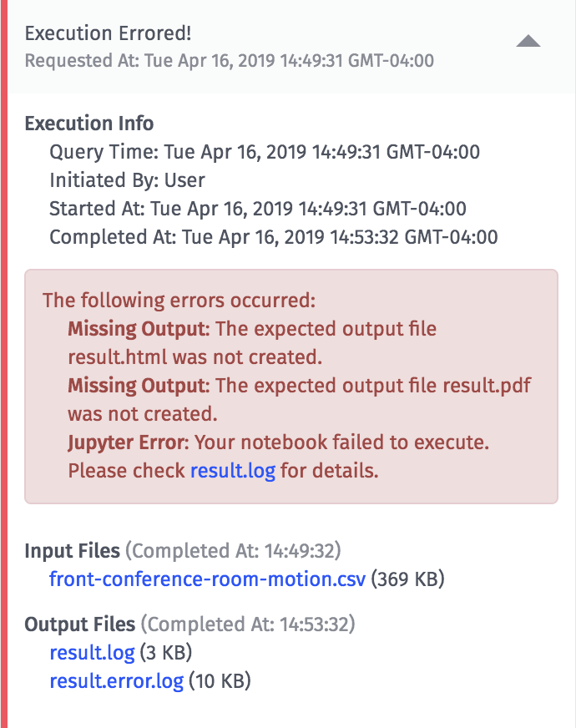The height and width of the screenshot is (728, 576).
Task: Click the 'Execution Info' section heading
Action: click(89, 124)
